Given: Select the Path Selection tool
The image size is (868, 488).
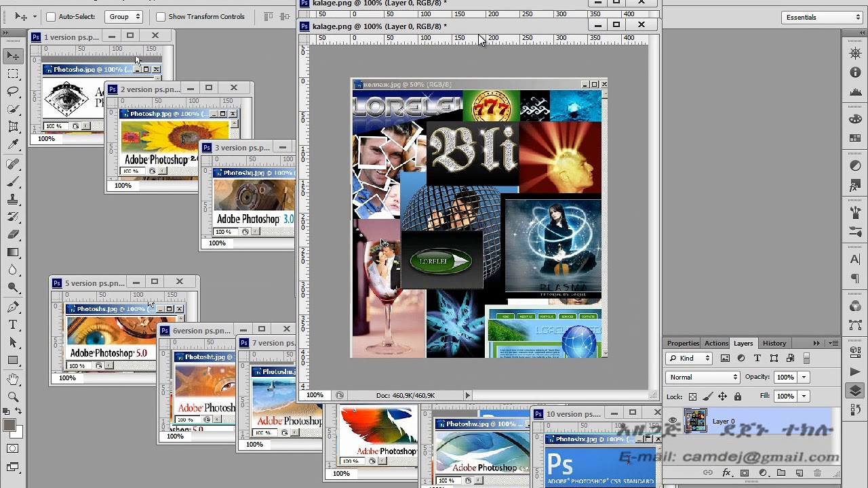Looking at the screenshot, I should 13,342.
